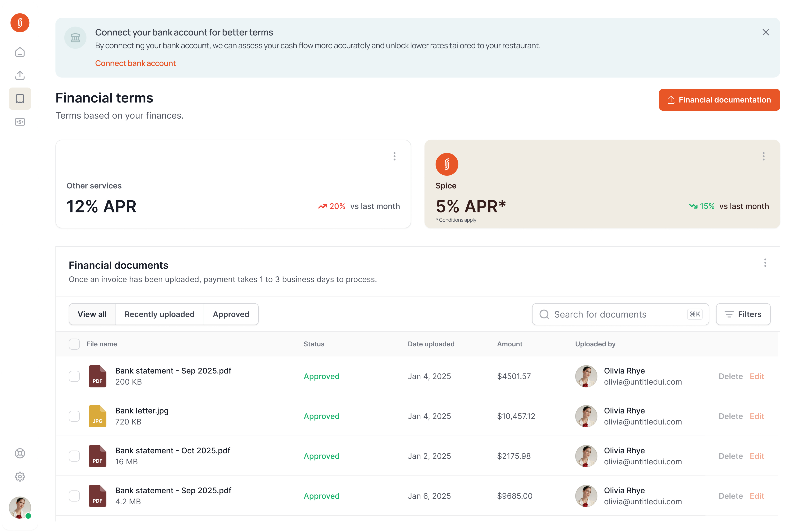Check the Bank letter.jpg row checkbox
The image size is (798, 532).
[x=74, y=416]
